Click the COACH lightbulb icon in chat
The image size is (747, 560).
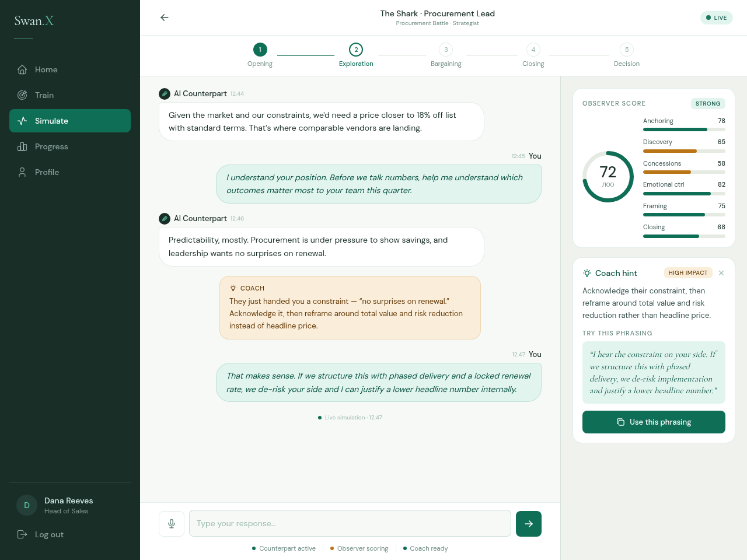pyautogui.click(x=233, y=288)
